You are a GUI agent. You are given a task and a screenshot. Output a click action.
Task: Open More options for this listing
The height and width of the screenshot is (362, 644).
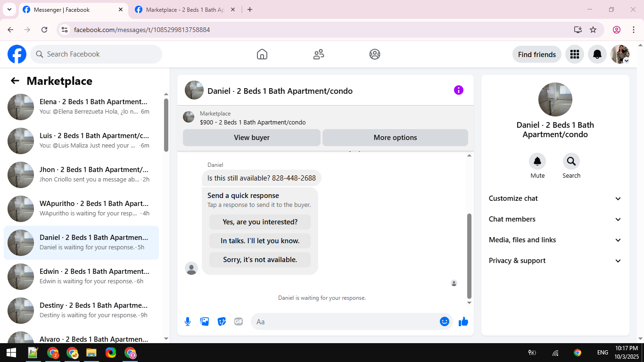pos(395,138)
